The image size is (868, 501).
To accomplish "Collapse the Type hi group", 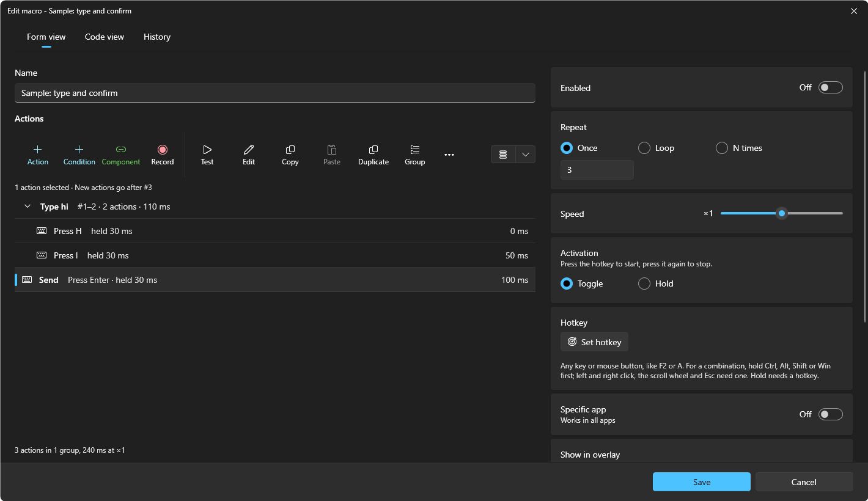I will 28,207.
